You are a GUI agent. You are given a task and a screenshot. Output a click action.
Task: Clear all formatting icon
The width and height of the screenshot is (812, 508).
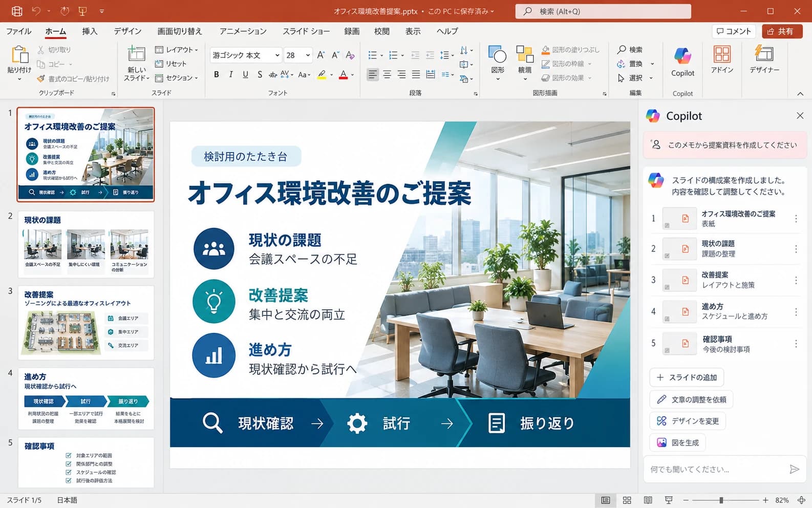click(350, 55)
